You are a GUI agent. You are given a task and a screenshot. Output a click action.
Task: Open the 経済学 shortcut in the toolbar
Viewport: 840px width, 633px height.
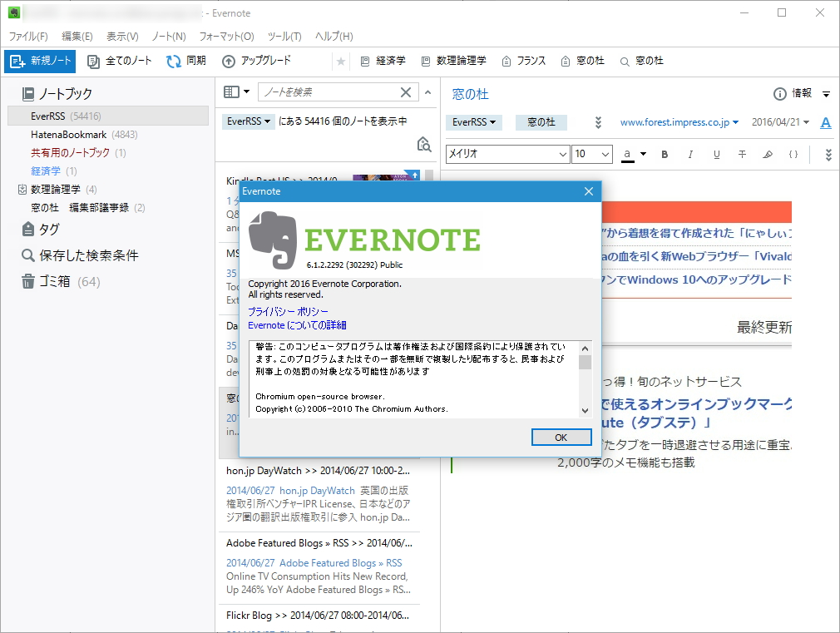pyautogui.click(x=383, y=61)
